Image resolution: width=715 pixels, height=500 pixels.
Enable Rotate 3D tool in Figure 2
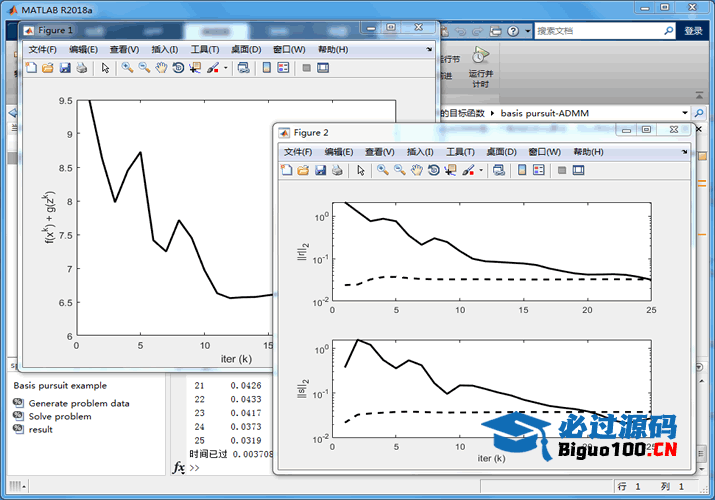click(x=434, y=170)
